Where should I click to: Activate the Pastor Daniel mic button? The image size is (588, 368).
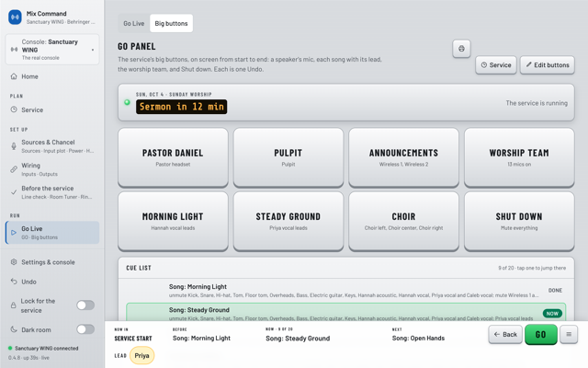(x=173, y=157)
